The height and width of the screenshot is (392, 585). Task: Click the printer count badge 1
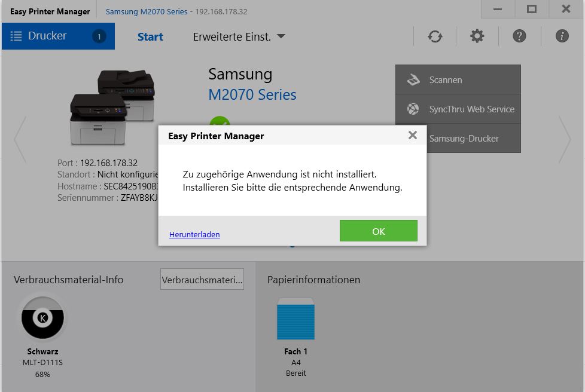[99, 36]
